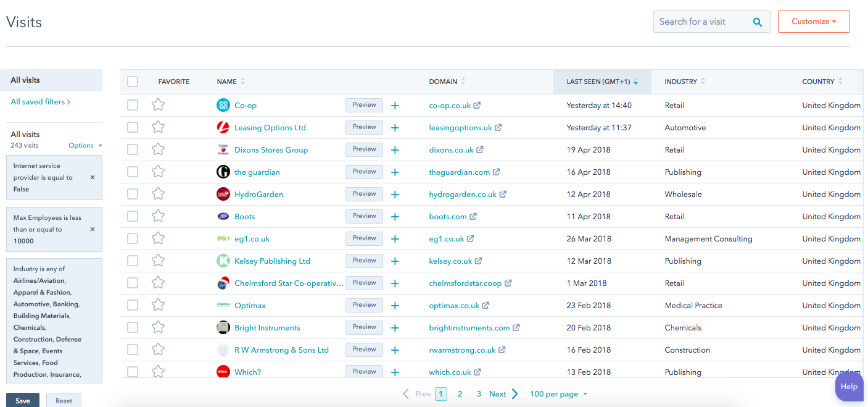Viewport: 868px width, 407px height.
Task: Remove the Internet service provider filter
Action: point(93,177)
